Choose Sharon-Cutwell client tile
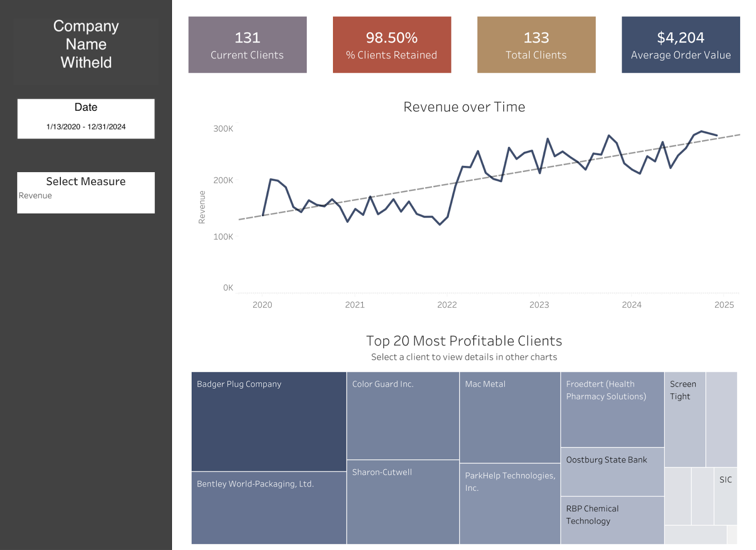 pos(403,502)
